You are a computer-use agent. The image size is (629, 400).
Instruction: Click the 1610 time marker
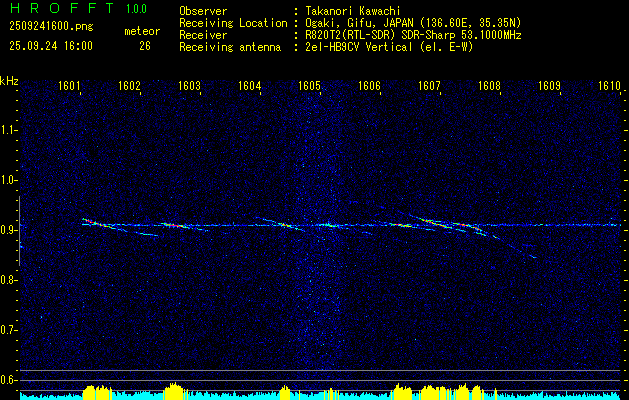pos(609,85)
